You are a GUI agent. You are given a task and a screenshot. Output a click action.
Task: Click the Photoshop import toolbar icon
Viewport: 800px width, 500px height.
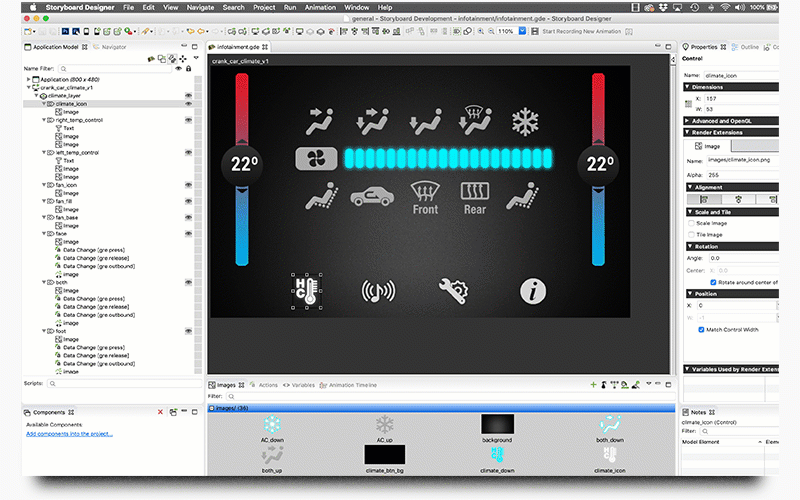(66, 32)
